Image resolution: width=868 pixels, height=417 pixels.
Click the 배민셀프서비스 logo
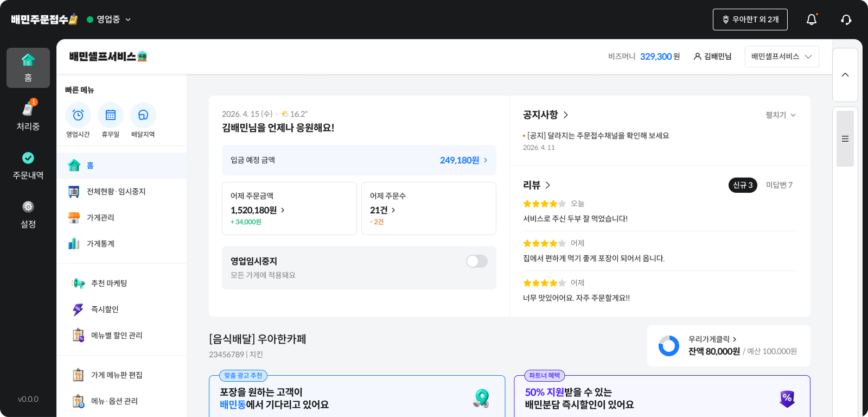(108, 56)
